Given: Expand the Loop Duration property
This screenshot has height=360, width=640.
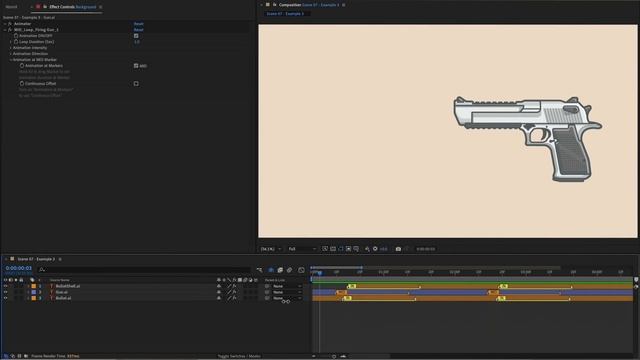Looking at the screenshot, I should click(x=11, y=42).
